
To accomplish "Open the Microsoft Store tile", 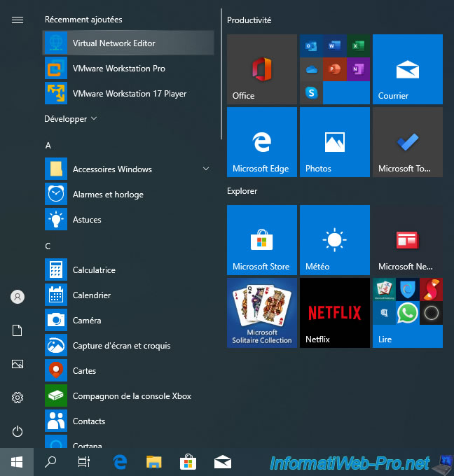I will tap(261, 240).
